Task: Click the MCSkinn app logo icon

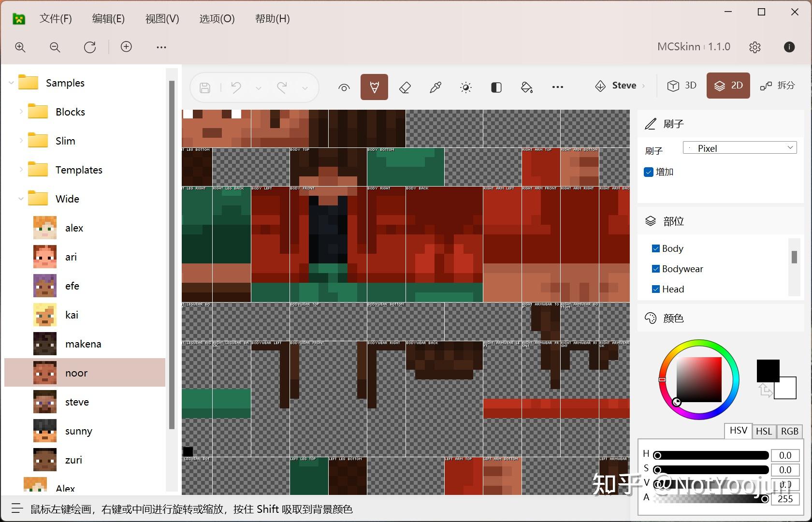Action: pos(19,19)
